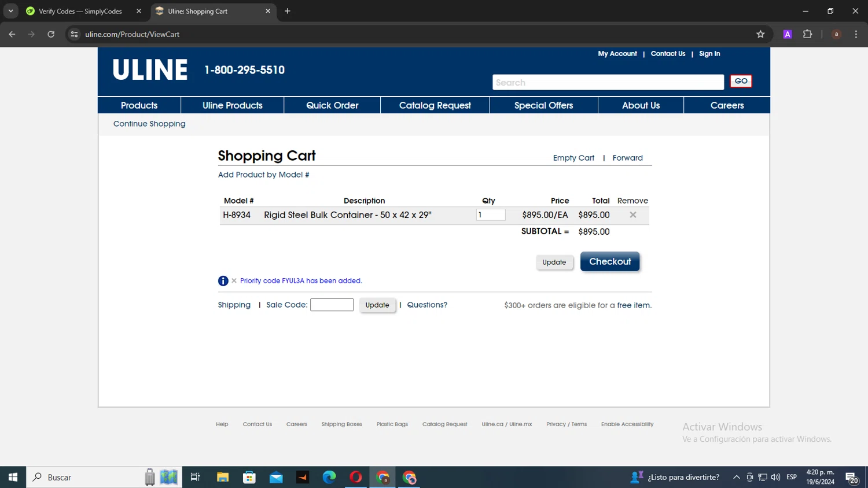
Task: Open Chrome profile avatar
Action: pyautogui.click(x=836, y=34)
